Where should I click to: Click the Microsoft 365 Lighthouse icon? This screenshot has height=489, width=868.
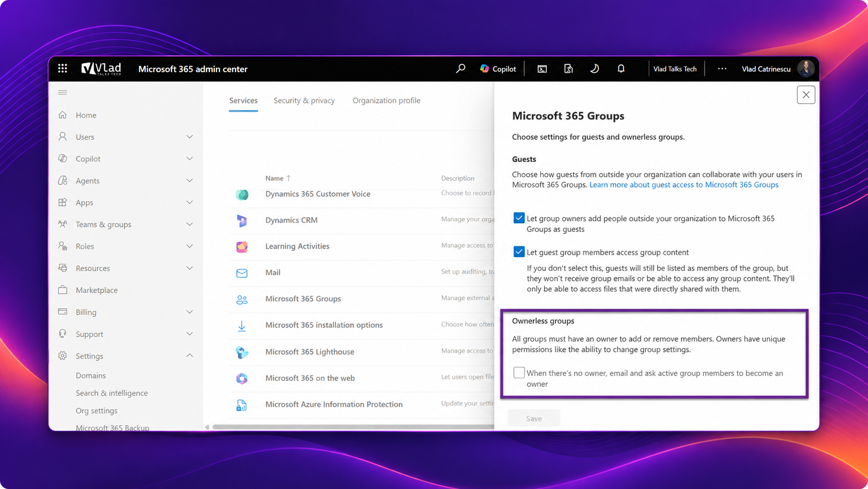click(x=242, y=352)
